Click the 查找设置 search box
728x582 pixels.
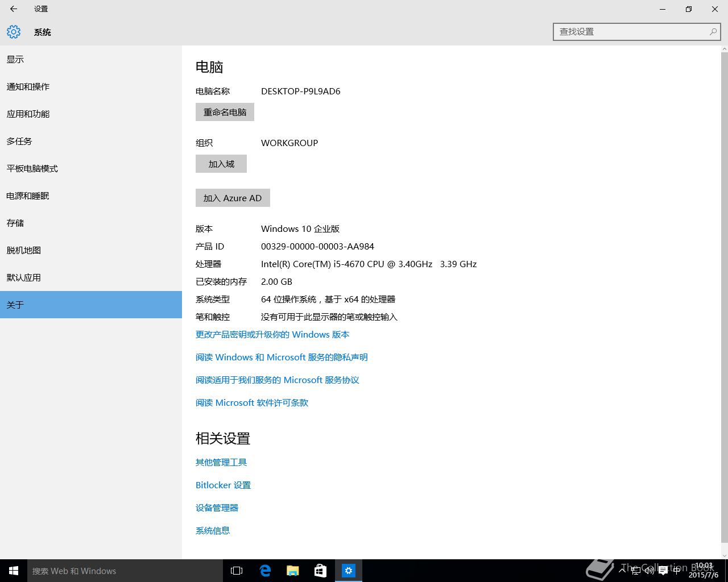pos(637,32)
